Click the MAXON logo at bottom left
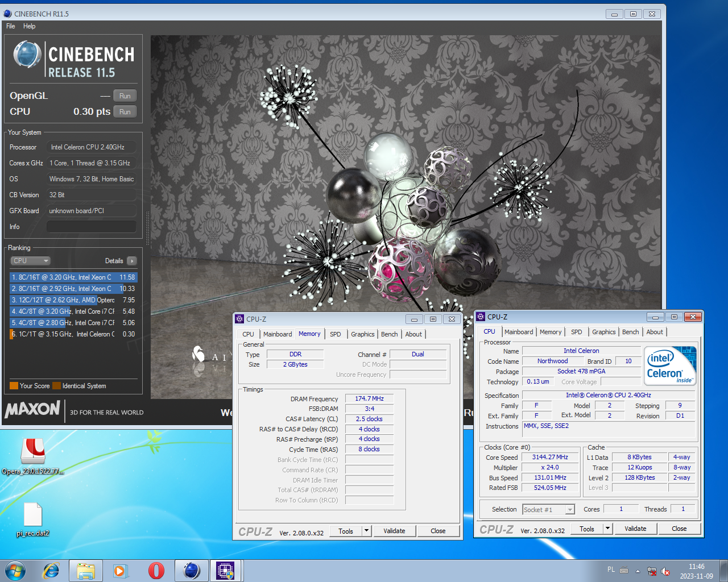This screenshot has width=728, height=582. tap(32, 409)
